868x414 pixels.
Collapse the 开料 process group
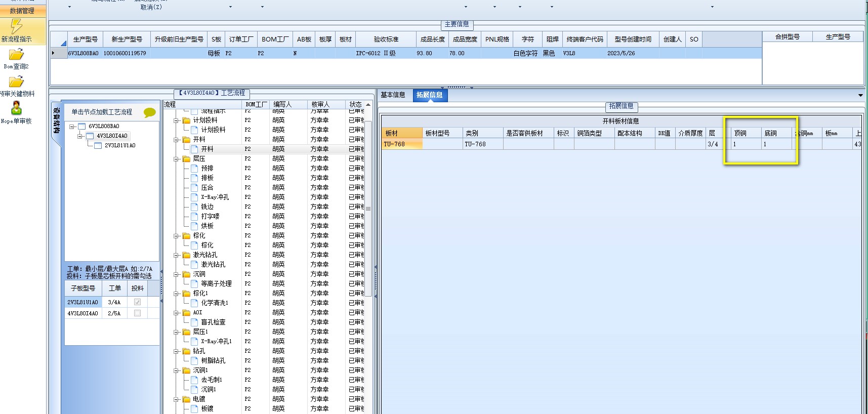176,140
